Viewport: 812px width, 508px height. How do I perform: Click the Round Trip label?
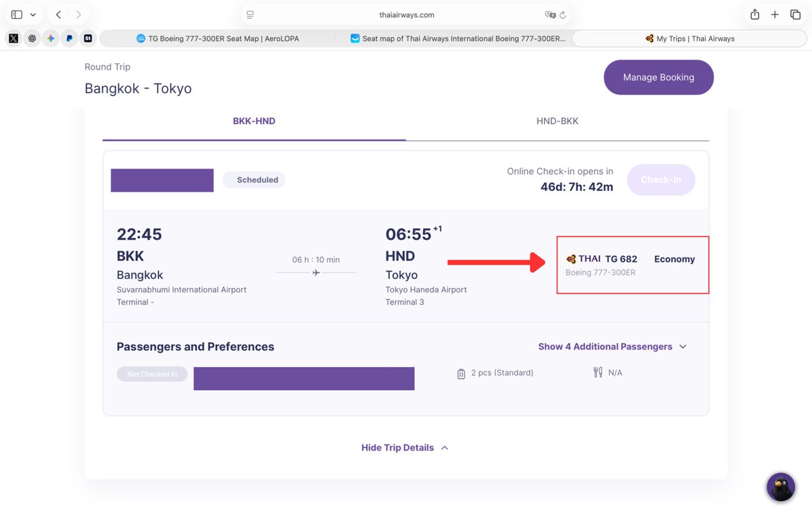(108, 67)
